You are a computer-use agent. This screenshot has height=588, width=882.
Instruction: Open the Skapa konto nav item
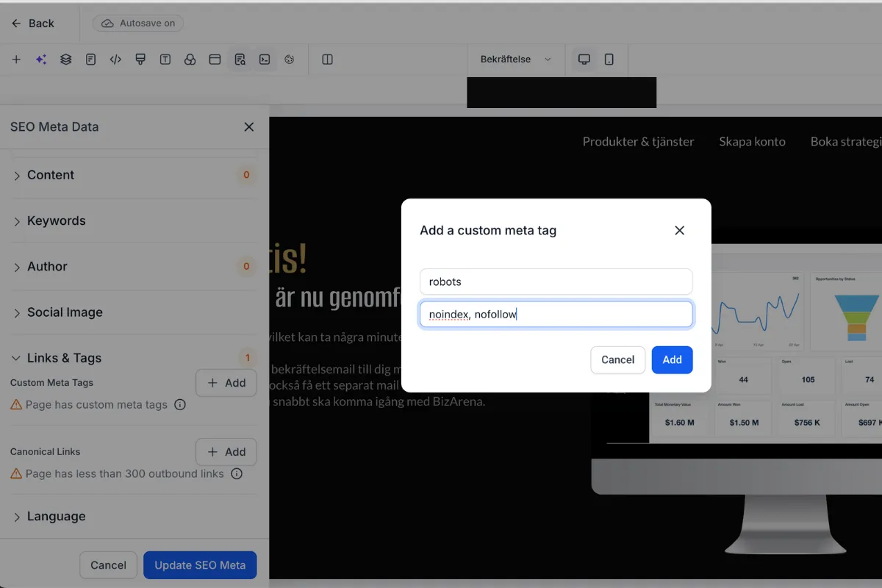(x=752, y=141)
